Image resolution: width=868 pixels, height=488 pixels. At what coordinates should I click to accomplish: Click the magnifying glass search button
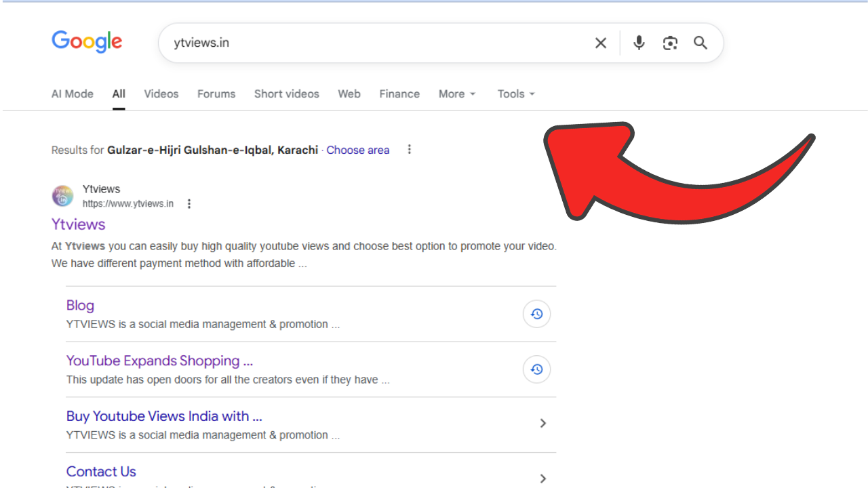[701, 43]
